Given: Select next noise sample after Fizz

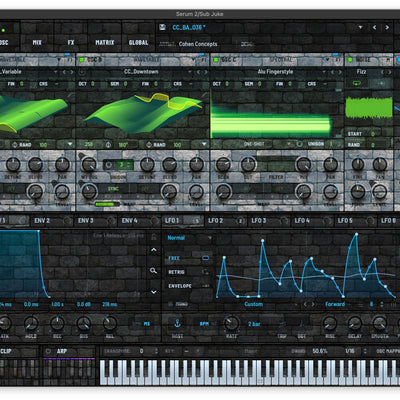Looking at the screenshot, I should [x=389, y=72].
